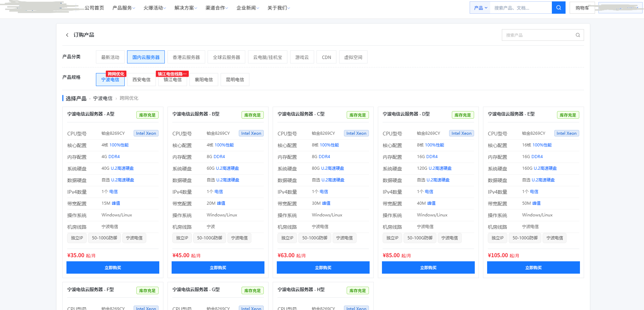This screenshot has height=310, width=644.
Task: Click the Intel Xeon tag on C型 card
Action: click(356, 133)
